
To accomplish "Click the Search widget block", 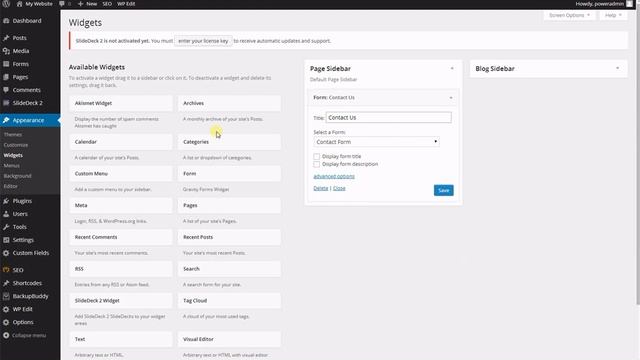I will [x=229, y=269].
